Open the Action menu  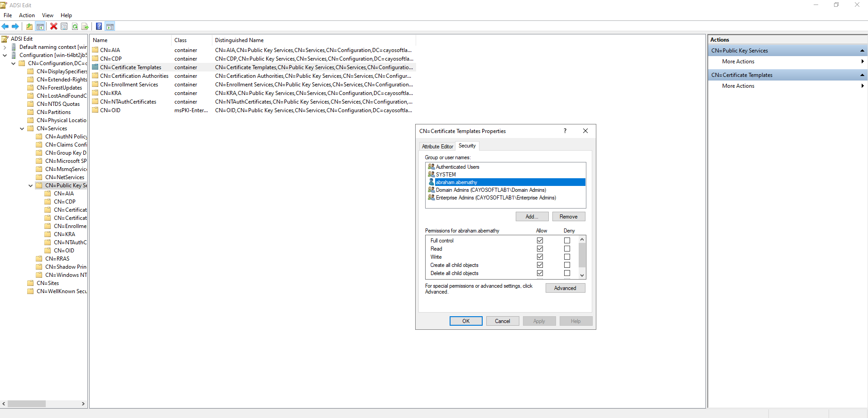coord(27,15)
